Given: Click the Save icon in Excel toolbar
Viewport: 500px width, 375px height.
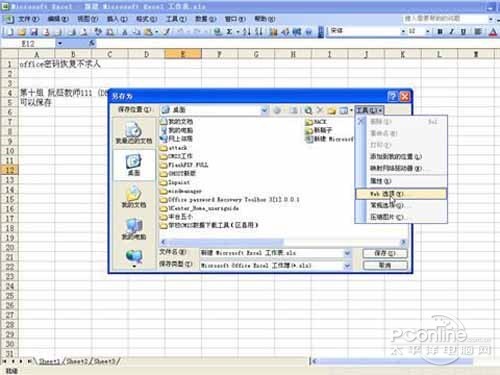Looking at the screenshot, I should pos(34,32).
